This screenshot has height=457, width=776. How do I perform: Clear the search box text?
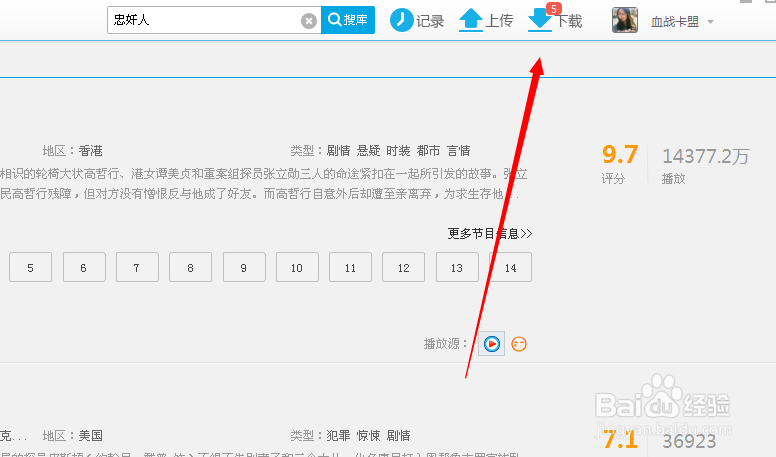click(309, 21)
